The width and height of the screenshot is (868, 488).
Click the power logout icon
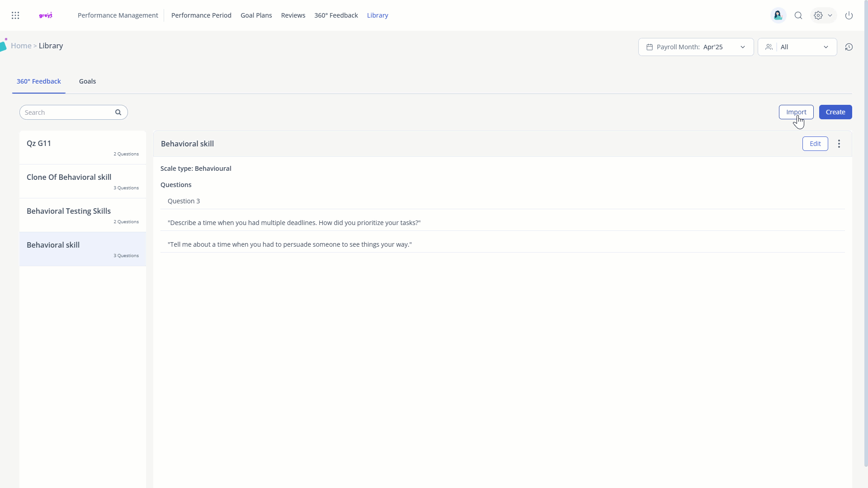pyautogui.click(x=849, y=15)
